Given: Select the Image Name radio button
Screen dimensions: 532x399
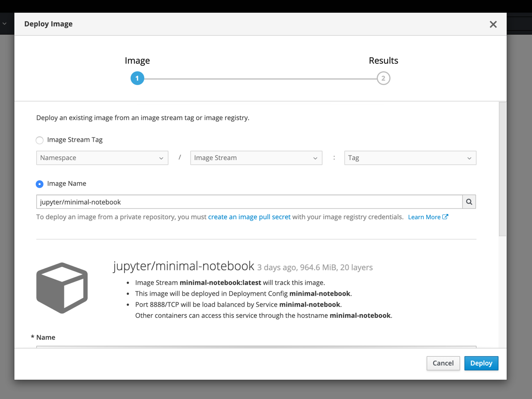Looking at the screenshot, I should 39,184.
